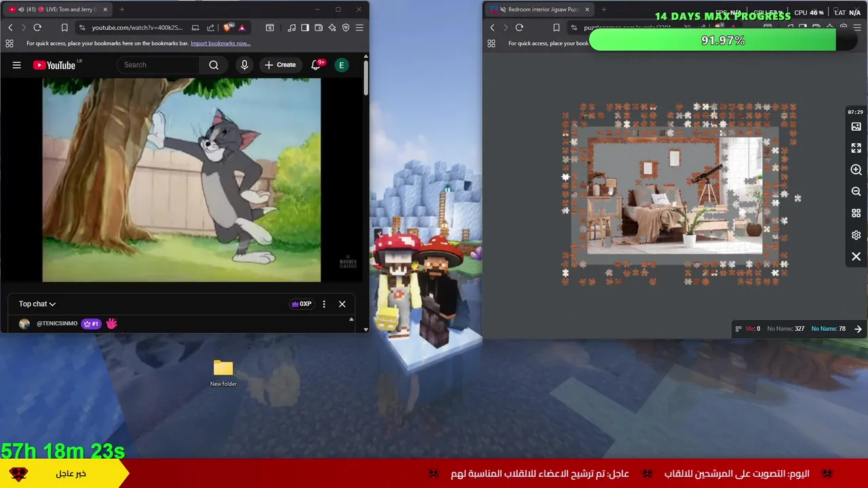This screenshot has height=488, width=868.
Task: Open the live chat 0XP points badge
Action: pyautogui.click(x=301, y=304)
